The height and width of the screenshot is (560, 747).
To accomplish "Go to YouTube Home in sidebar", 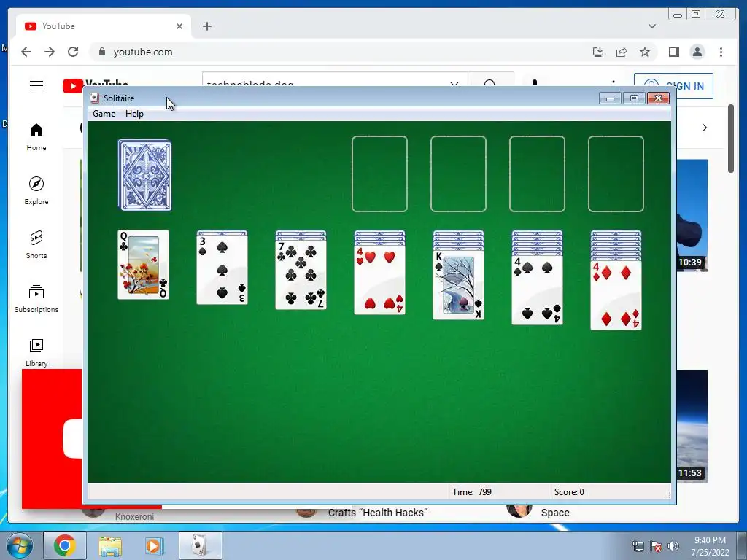I will [36, 137].
